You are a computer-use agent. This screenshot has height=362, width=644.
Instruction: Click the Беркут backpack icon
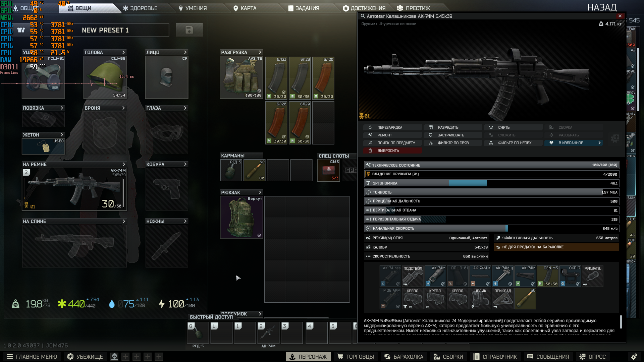click(x=241, y=217)
